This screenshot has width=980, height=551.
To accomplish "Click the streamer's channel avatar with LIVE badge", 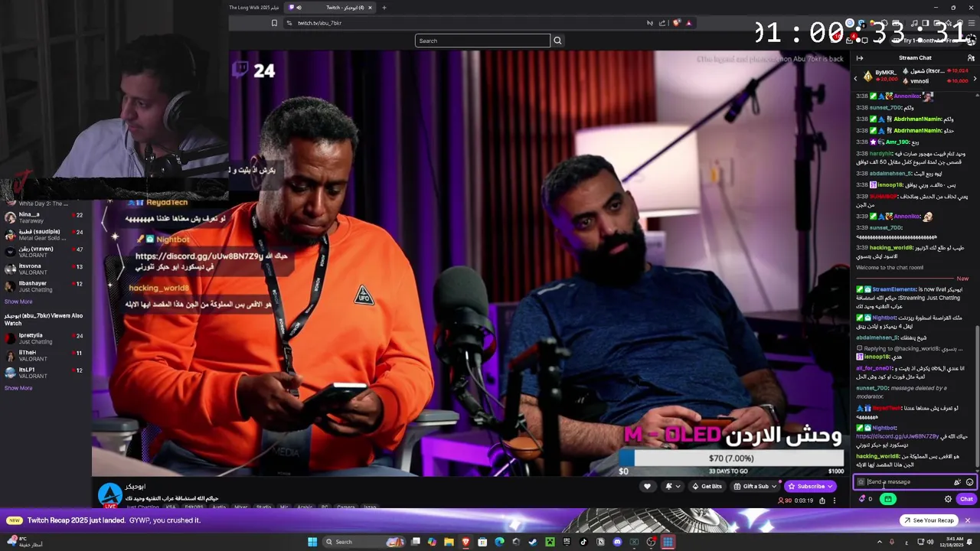I will click(109, 495).
